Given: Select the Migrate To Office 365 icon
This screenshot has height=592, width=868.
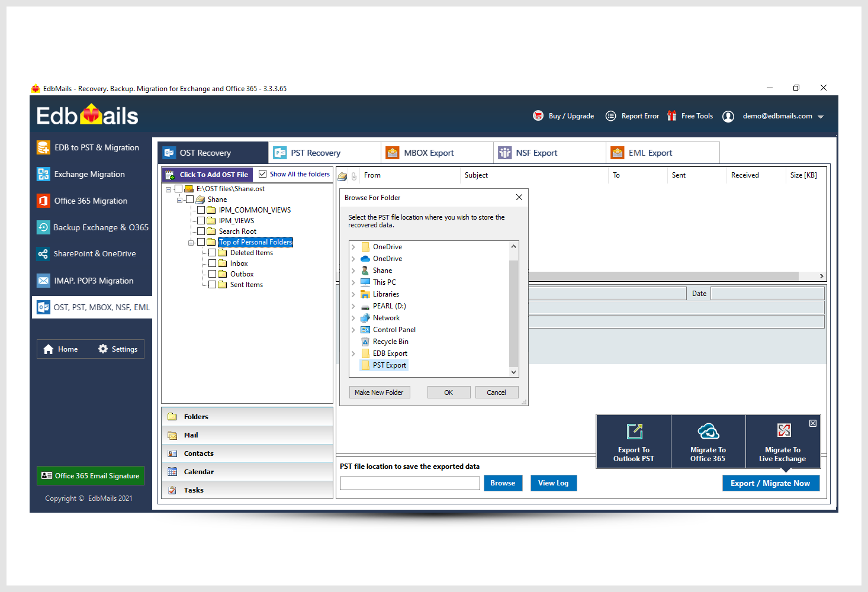Looking at the screenshot, I should pos(708,431).
